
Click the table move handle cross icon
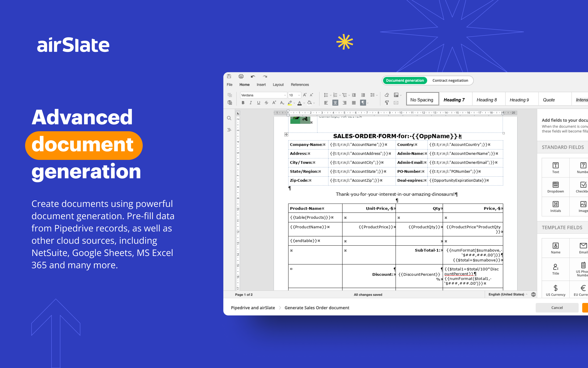point(286,134)
